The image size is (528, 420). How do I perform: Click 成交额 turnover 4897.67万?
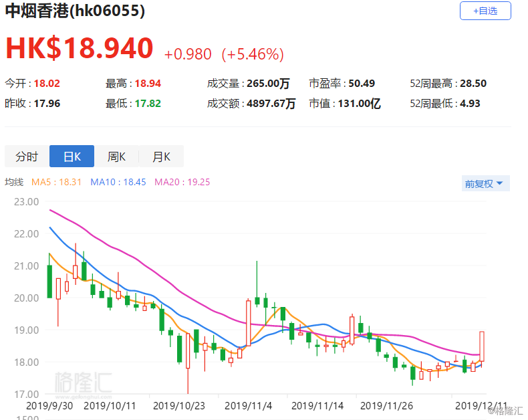click(x=271, y=104)
